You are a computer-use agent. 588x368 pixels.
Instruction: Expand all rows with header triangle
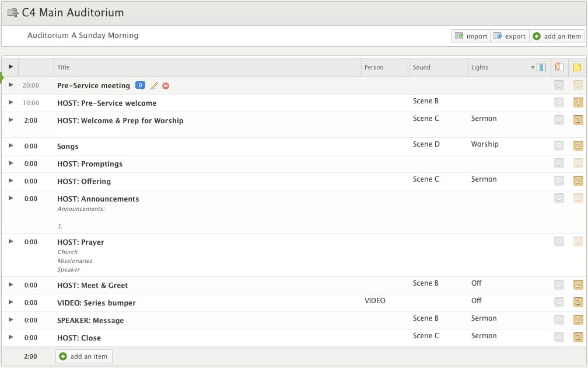[11, 67]
